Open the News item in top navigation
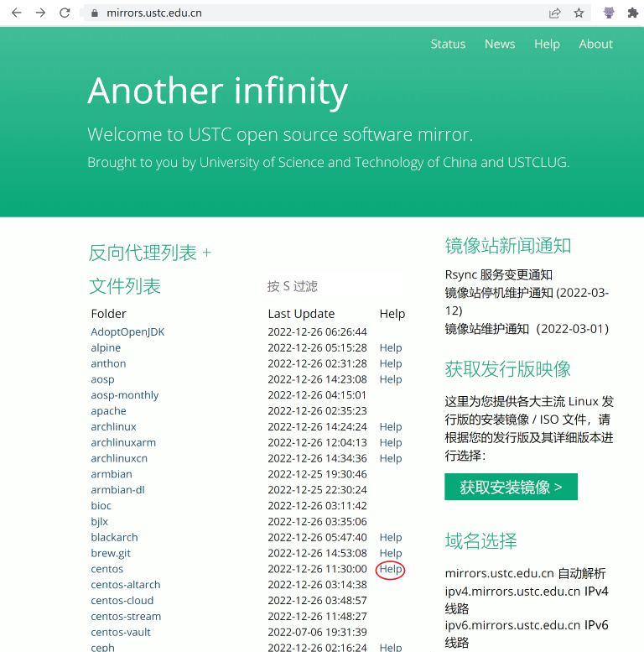Viewport: 644px width, 652px height. click(x=500, y=44)
